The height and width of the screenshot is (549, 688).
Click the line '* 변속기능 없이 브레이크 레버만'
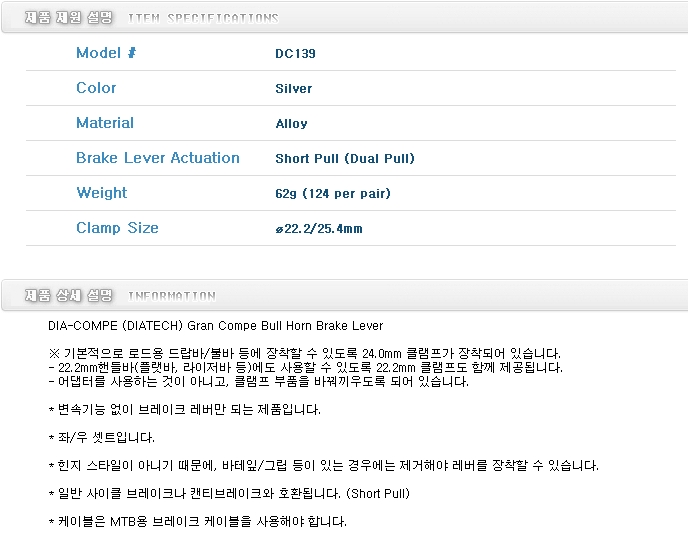pyautogui.click(x=185, y=409)
